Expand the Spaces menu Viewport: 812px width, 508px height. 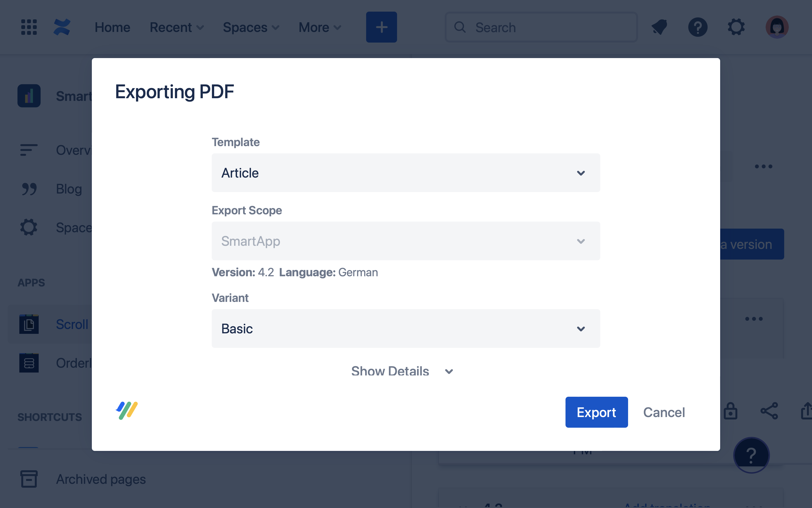point(251,27)
